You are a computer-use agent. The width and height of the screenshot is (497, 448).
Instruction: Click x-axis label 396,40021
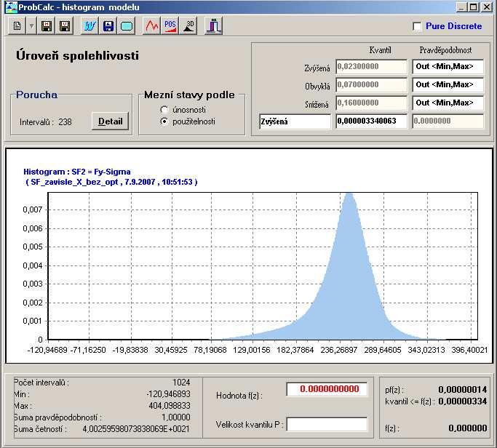[x=469, y=350]
